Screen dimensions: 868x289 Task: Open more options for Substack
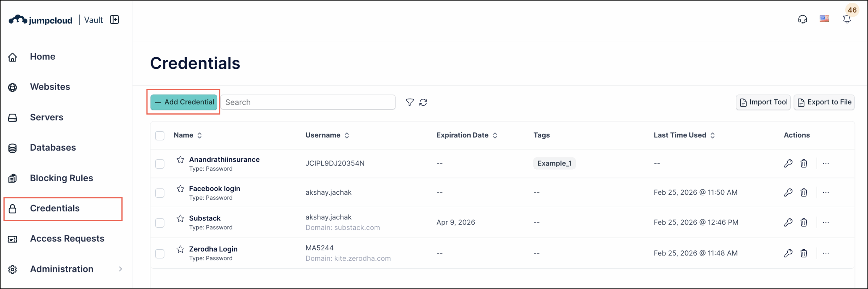826,223
